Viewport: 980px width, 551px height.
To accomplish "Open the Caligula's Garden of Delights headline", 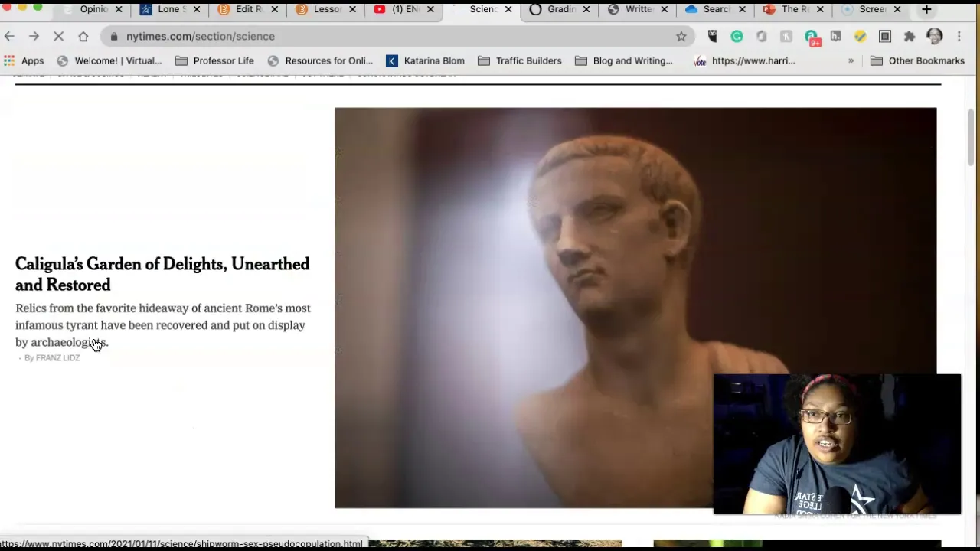I will click(162, 274).
